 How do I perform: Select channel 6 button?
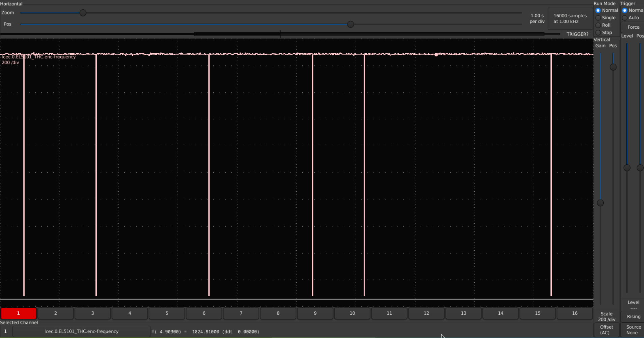coord(204,313)
